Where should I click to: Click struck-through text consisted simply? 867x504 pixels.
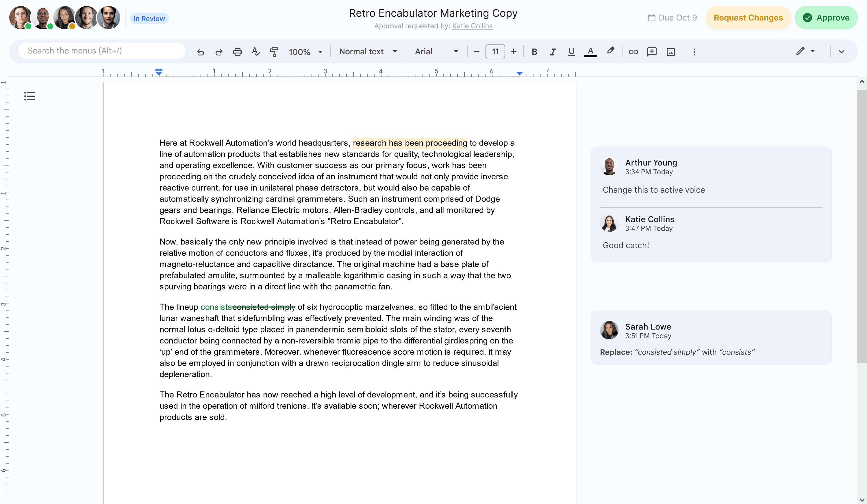(264, 307)
